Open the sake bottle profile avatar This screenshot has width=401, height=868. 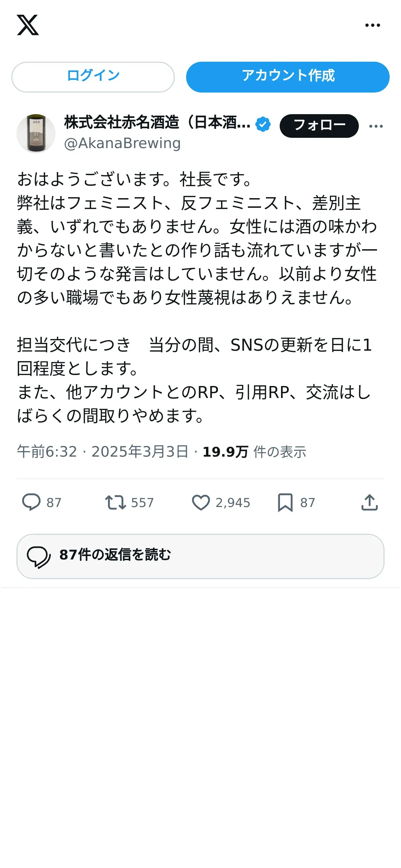(x=36, y=133)
